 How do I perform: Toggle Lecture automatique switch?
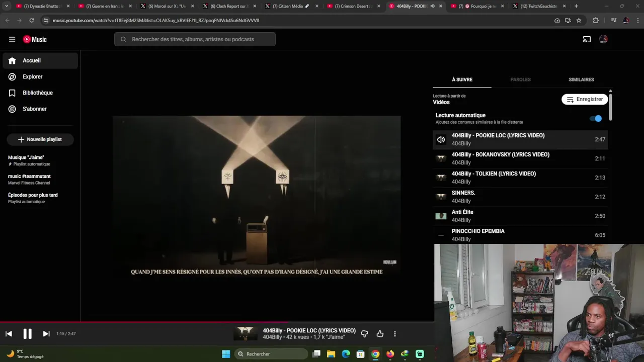[596, 119]
